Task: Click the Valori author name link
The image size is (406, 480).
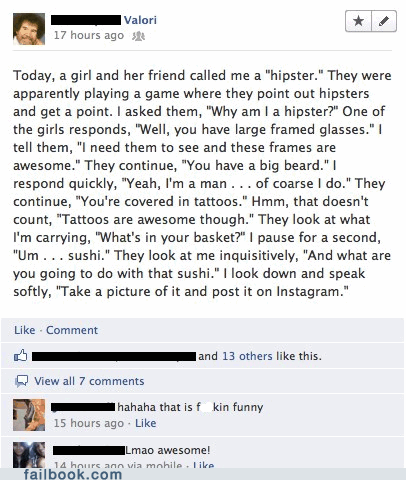Action: click(140, 20)
